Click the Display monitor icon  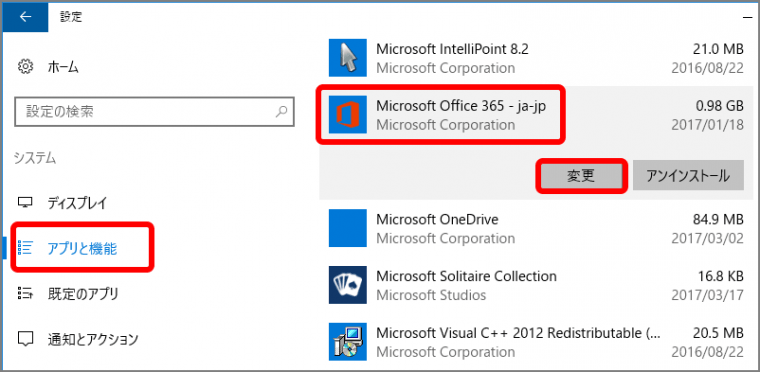tap(25, 202)
